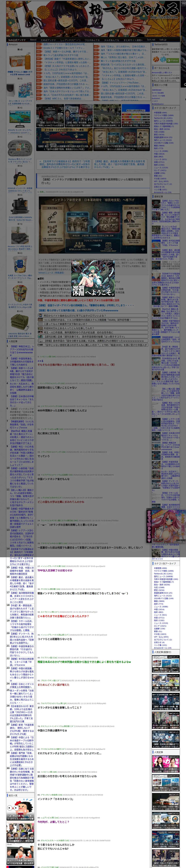Open the 第2位 Sharp humidifier filter product image
This screenshot has height=868, width=186.
click(x=20, y=90)
